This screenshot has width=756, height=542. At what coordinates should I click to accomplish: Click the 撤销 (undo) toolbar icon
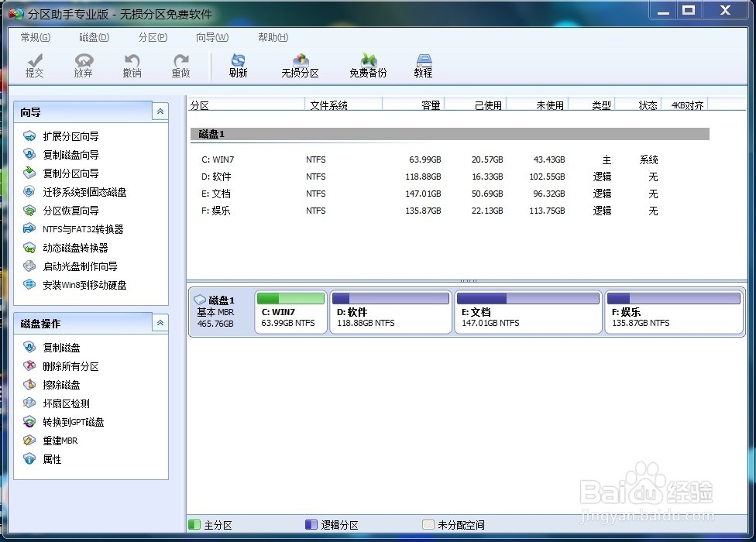click(x=132, y=66)
